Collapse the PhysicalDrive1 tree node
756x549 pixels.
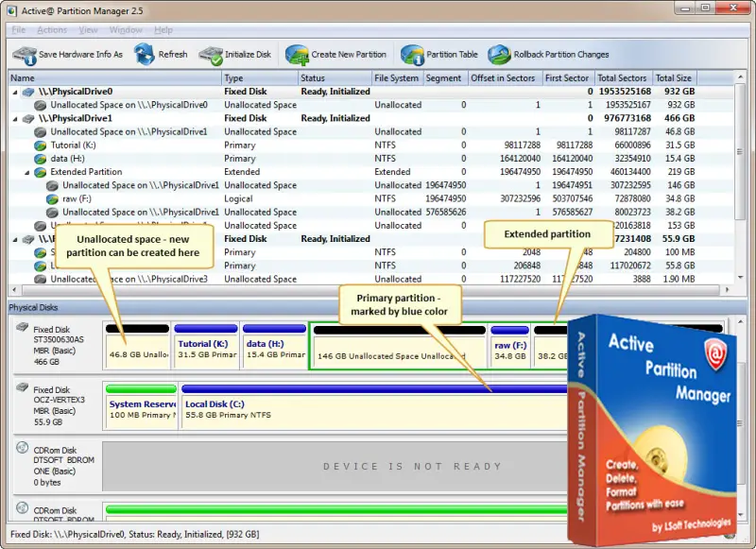pos(15,119)
